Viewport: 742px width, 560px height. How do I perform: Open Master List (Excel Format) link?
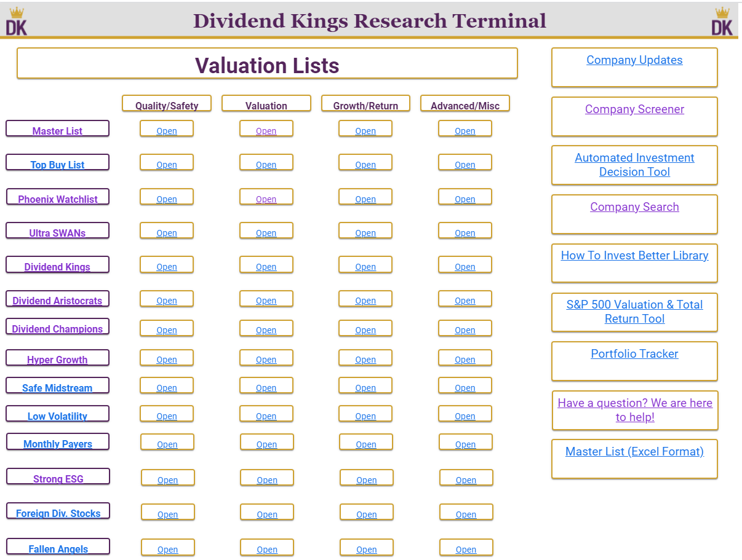tap(634, 452)
